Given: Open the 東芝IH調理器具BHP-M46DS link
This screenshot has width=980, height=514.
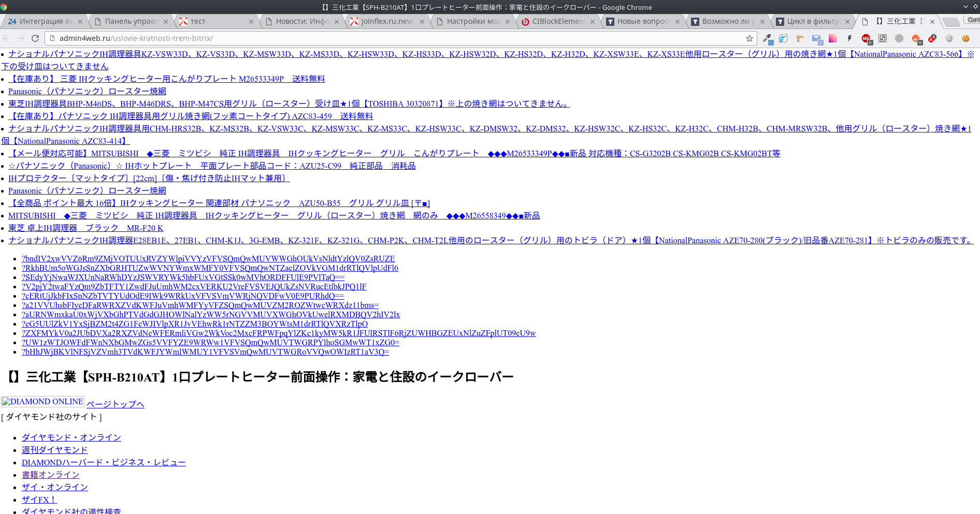Looking at the screenshot, I should (x=289, y=104).
